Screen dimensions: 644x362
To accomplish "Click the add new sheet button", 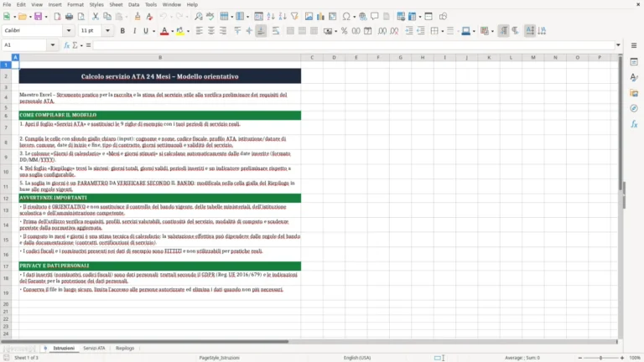I will click(45, 348).
